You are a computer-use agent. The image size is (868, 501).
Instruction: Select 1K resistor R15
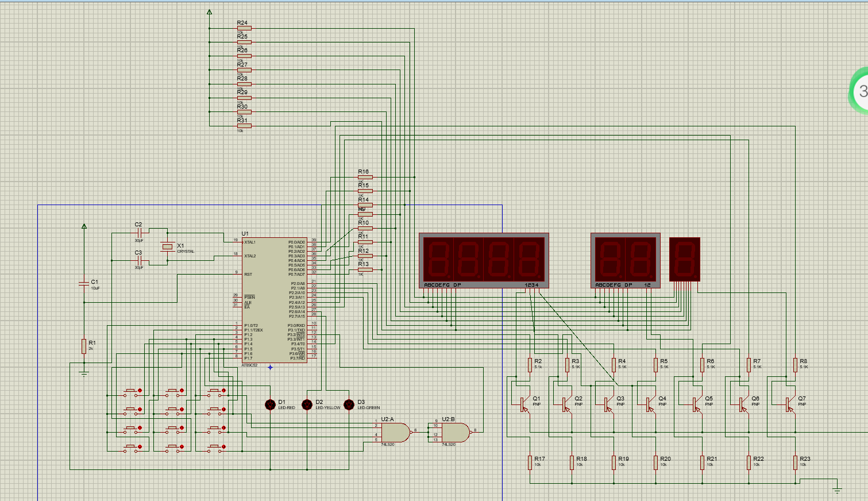365,191
